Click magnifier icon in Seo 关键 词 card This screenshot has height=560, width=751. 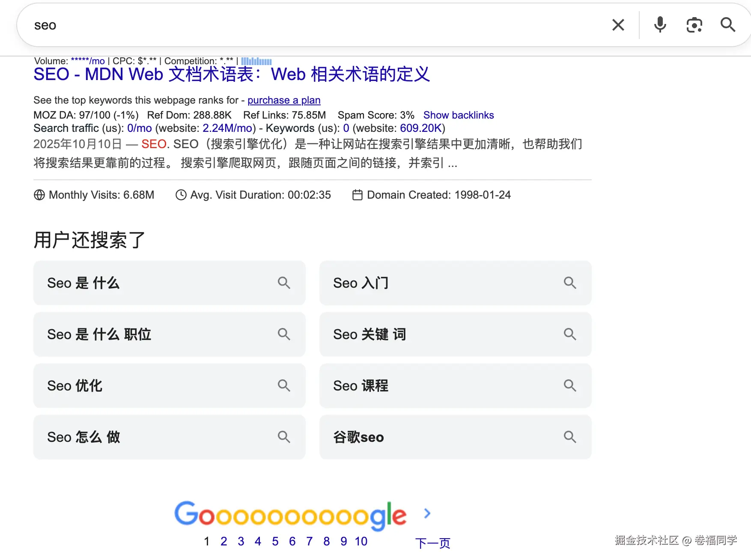coord(570,334)
